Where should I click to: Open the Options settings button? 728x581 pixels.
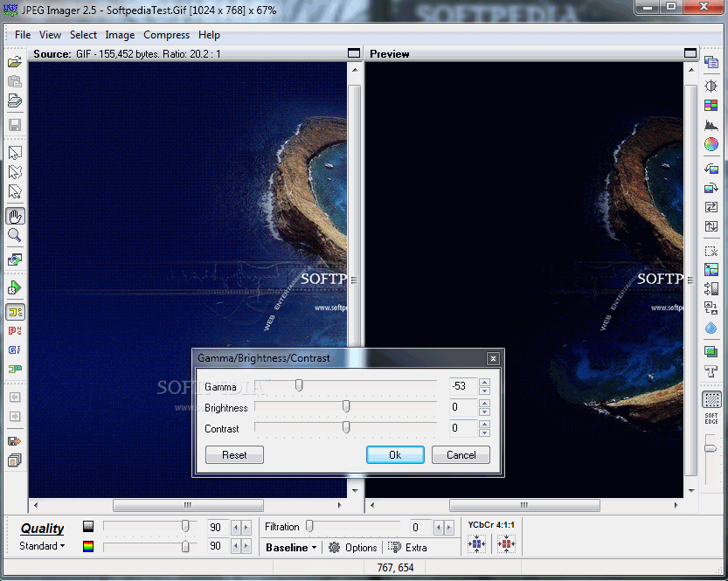pyautogui.click(x=353, y=548)
